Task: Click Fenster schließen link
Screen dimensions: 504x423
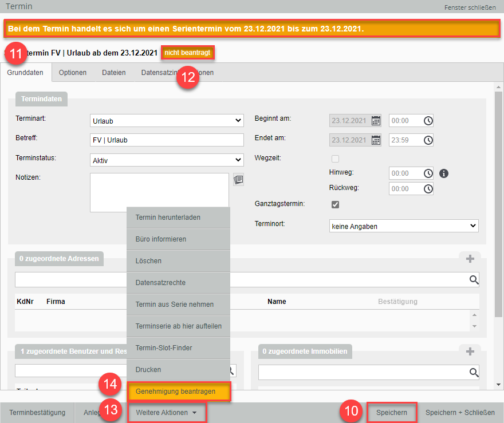Action: point(470,7)
